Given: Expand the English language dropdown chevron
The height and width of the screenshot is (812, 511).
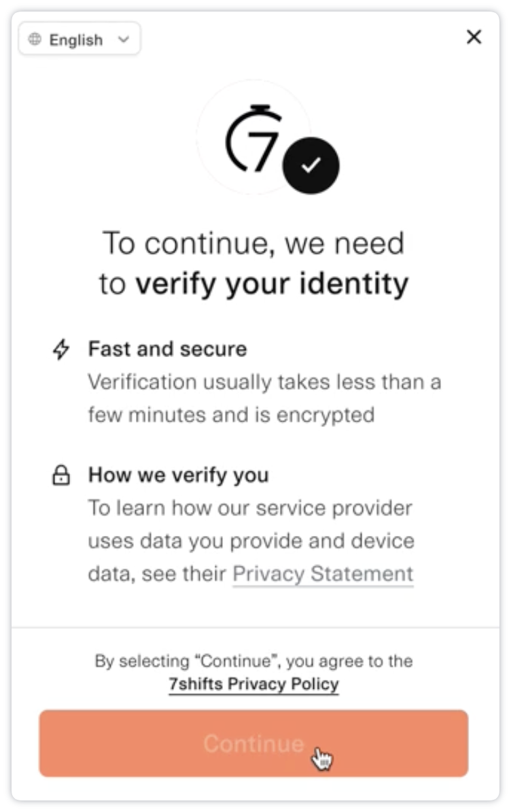Looking at the screenshot, I should [x=123, y=39].
